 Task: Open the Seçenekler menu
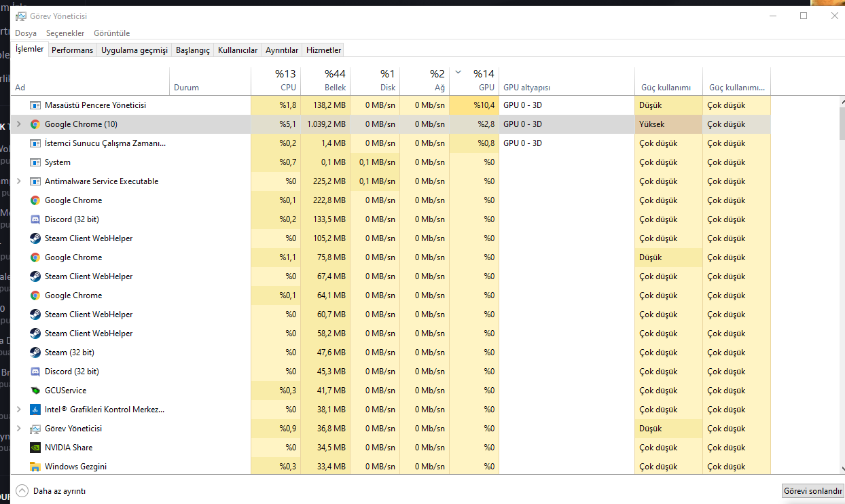pyautogui.click(x=65, y=33)
